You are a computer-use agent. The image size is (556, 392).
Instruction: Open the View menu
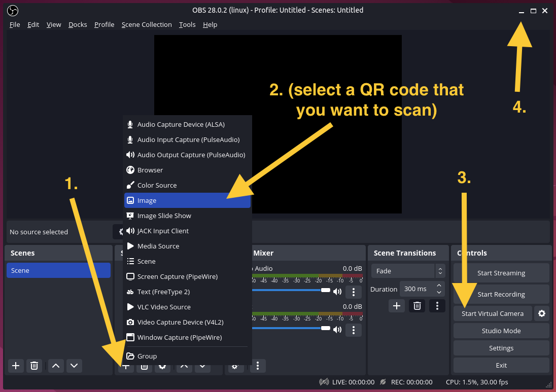point(54,24)
